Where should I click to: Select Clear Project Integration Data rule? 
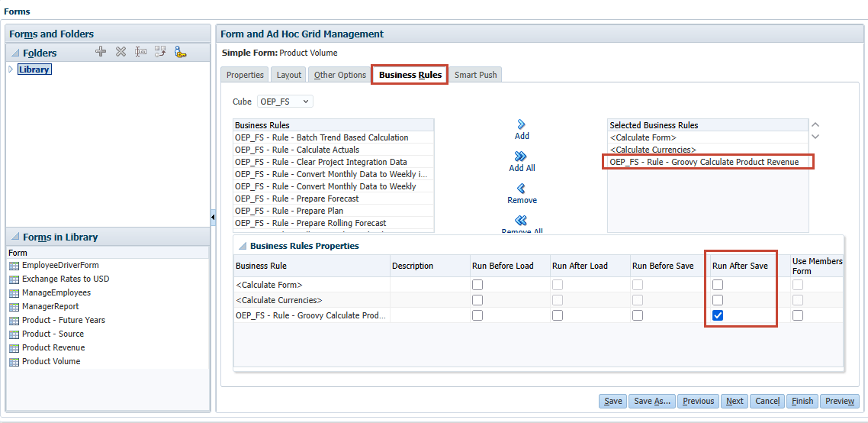334,162
